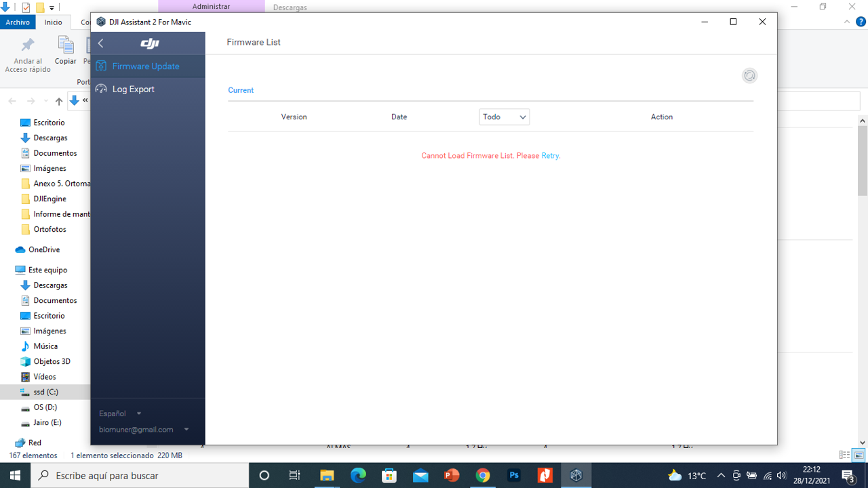Open Google Chrome from the taskbar
The height and width of the screenshot is (488, 868).
483,475
